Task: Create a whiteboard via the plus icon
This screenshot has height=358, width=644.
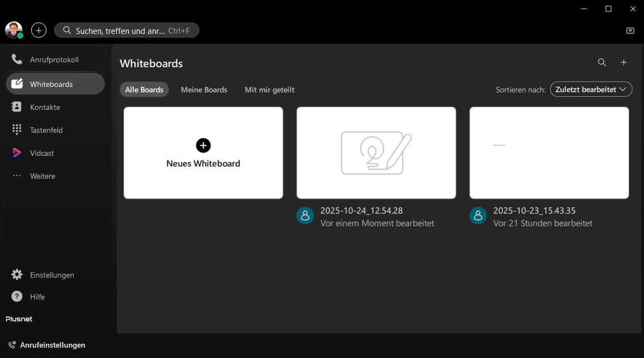Action: click(623, 62)
